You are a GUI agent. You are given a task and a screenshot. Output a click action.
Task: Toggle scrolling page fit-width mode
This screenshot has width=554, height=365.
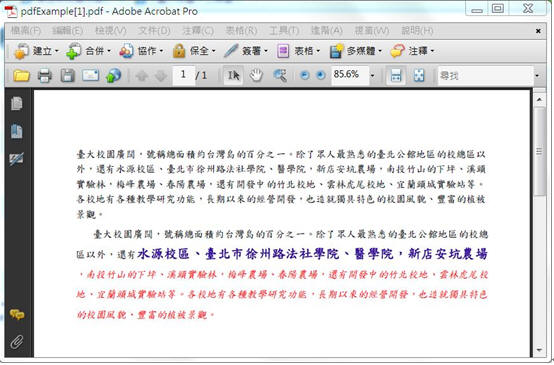pos(396,75)
